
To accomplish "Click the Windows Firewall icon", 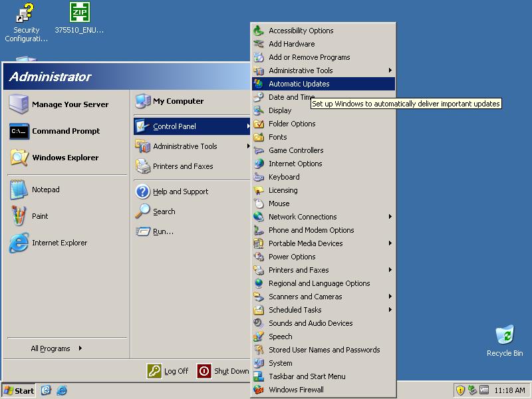I will (259, 390).
